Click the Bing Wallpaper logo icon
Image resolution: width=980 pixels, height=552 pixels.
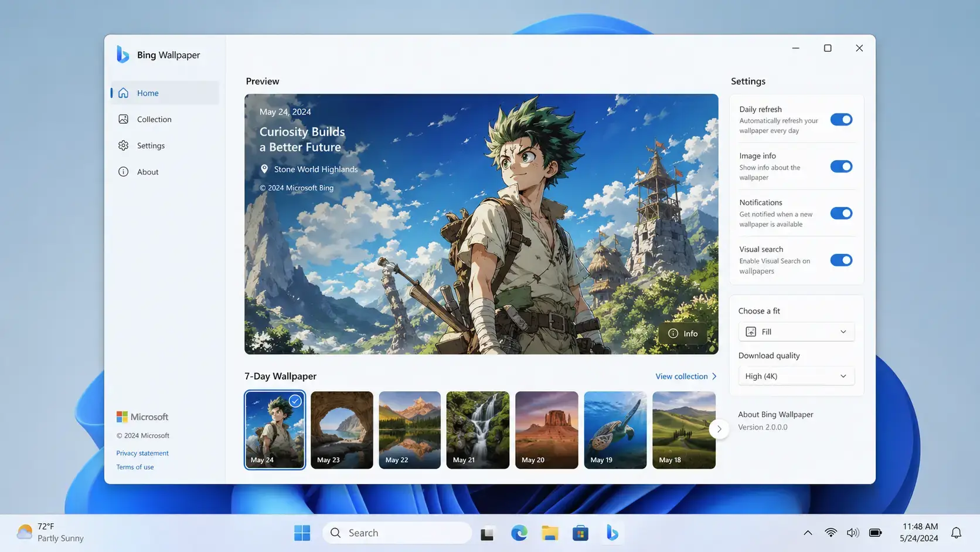[x=122, y=54]
